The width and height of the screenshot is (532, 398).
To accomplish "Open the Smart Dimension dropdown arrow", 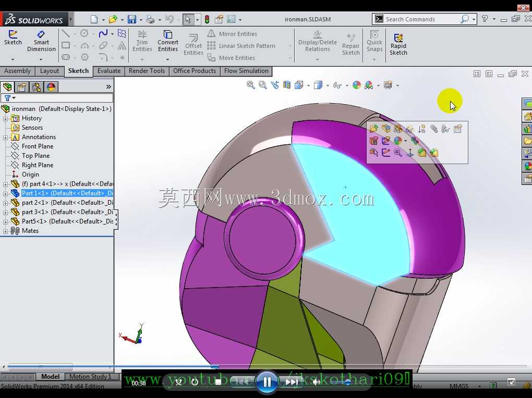I will [41, 59].
